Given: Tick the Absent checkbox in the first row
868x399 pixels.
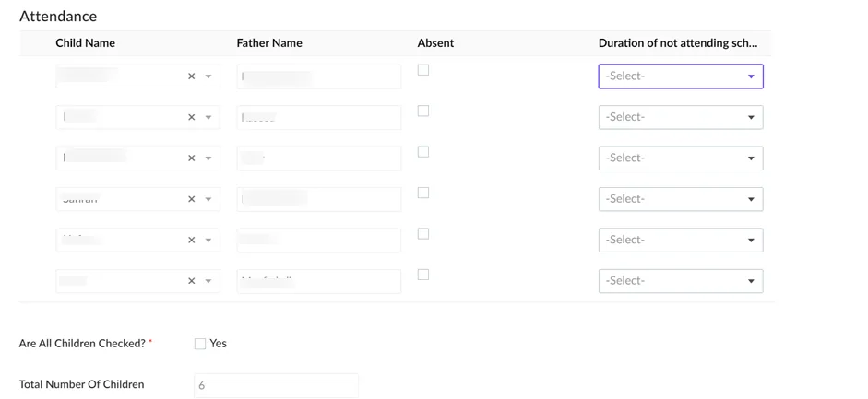Looking at the screenshot, I should [422, 70].
